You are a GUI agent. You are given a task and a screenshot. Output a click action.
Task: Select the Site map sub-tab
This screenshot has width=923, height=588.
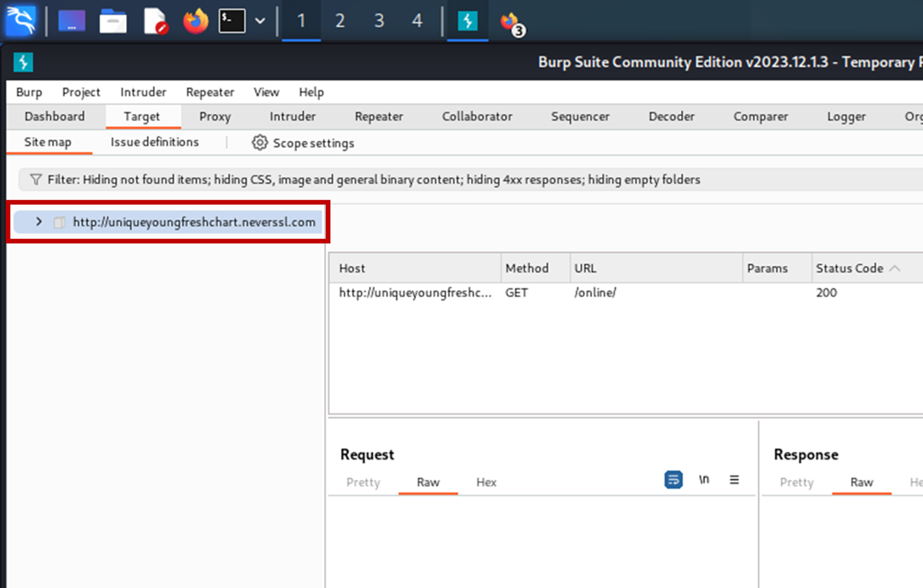[48, 142]
